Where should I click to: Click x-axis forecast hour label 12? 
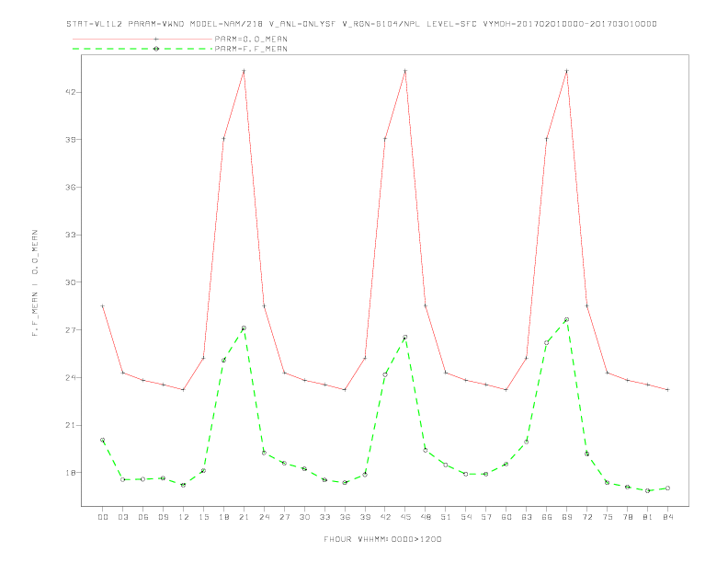(184, 517)
